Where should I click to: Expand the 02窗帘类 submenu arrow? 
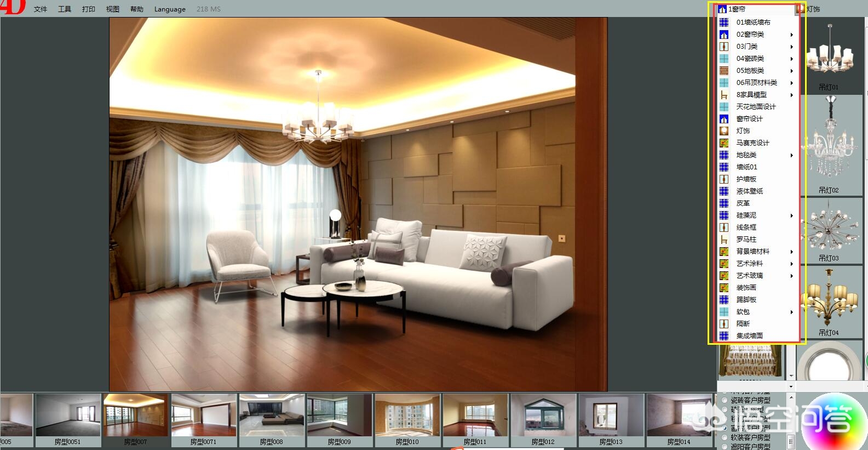(x=791, y=35)
